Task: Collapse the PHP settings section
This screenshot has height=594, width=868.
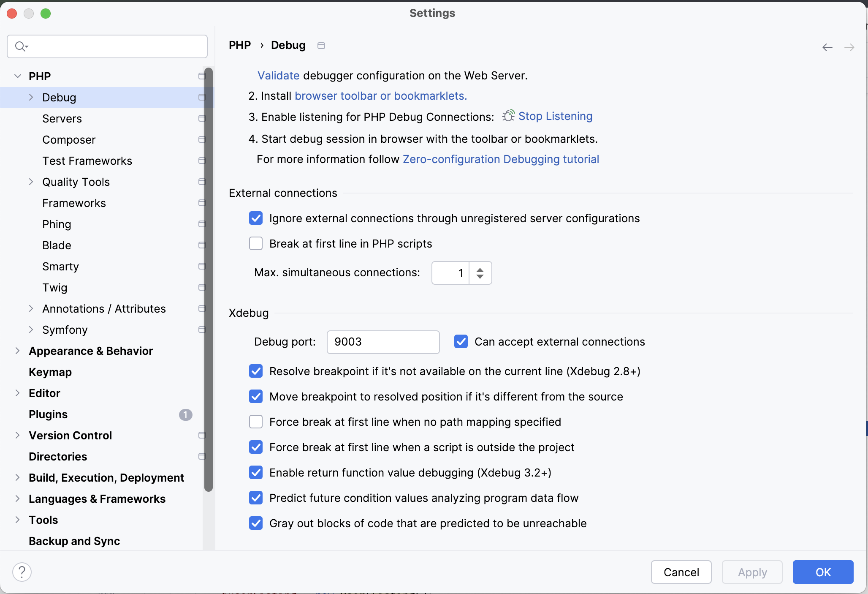Action: pos(18,76)
